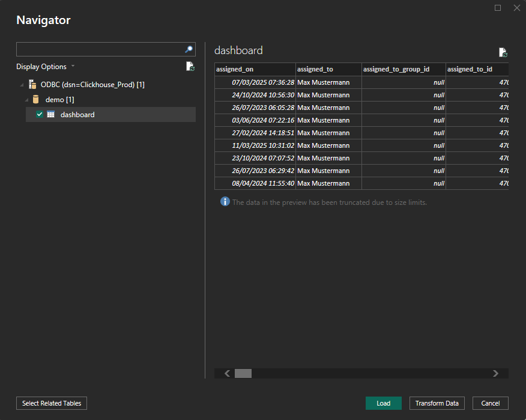
Task: Click the cell 26/07/2023 06:05:28
Action: point(255,108)
